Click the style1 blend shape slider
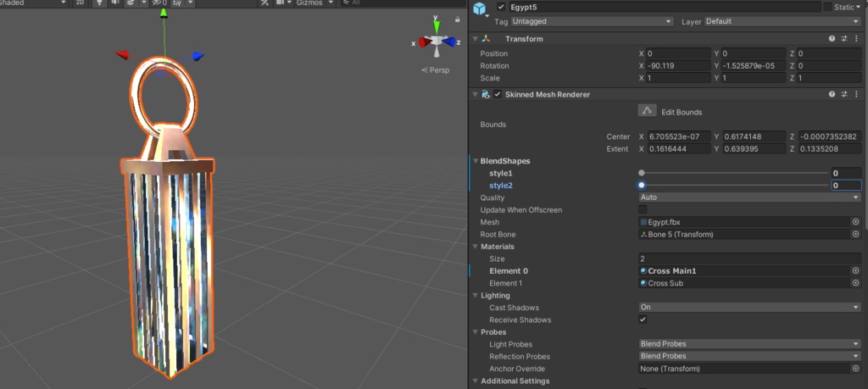The width and height of the screenshot is (868, 389). click(x=733, y=173)
